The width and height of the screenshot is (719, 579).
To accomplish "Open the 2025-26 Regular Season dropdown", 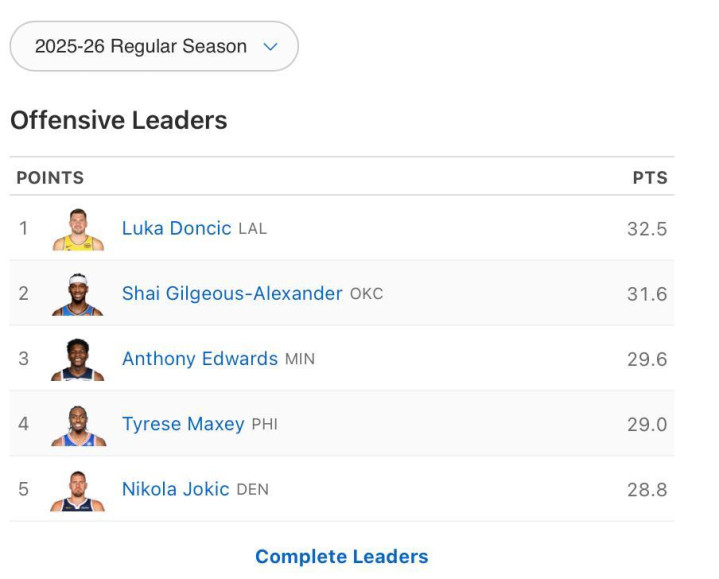I will click(x=154, y=46).
